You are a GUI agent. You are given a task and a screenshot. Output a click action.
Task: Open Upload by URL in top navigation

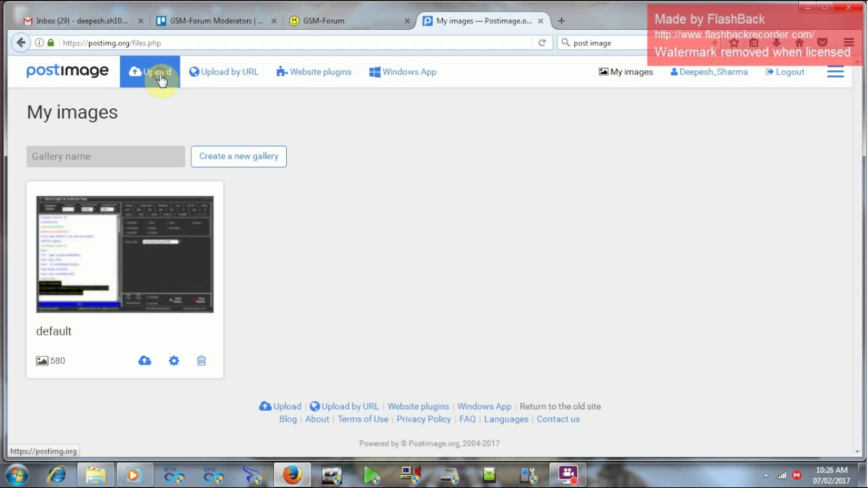pos(224,72)
